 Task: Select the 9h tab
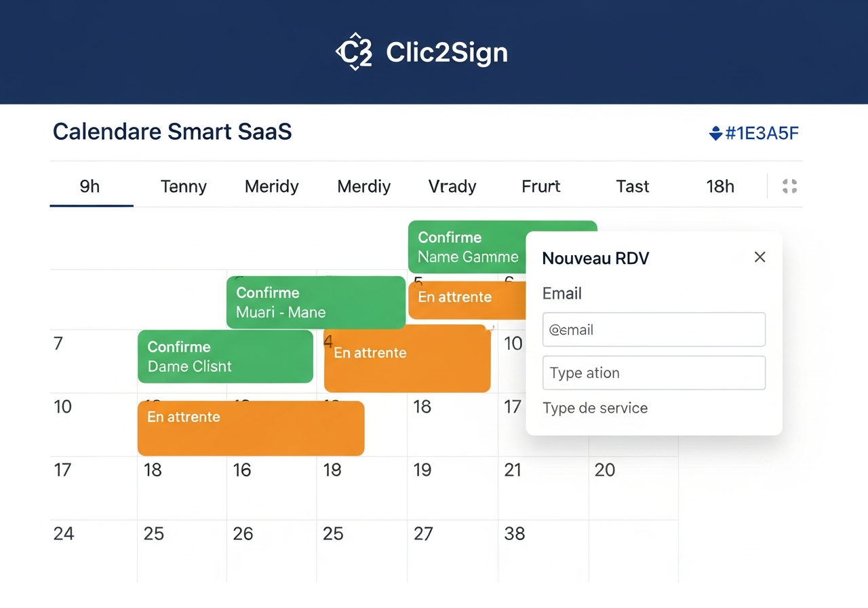coord(90,187)
